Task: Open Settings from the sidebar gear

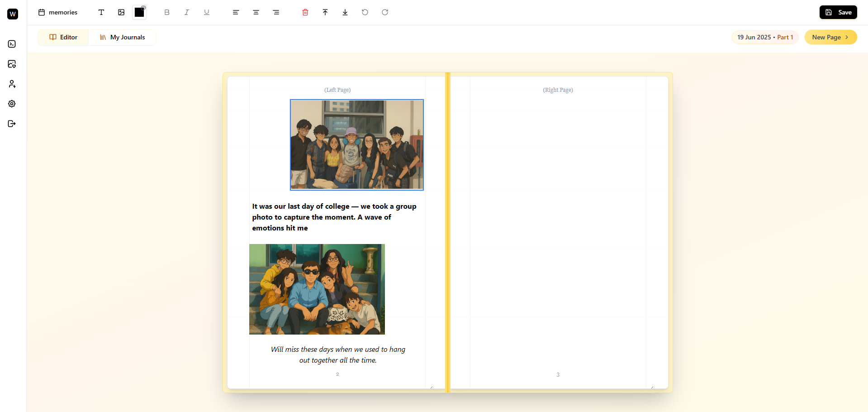Action: click(11, 104)
